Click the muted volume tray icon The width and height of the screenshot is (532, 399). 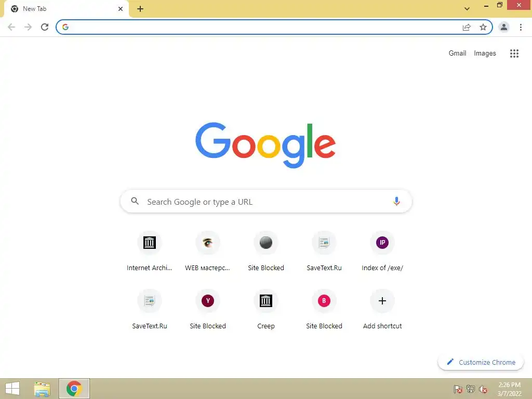483,389
